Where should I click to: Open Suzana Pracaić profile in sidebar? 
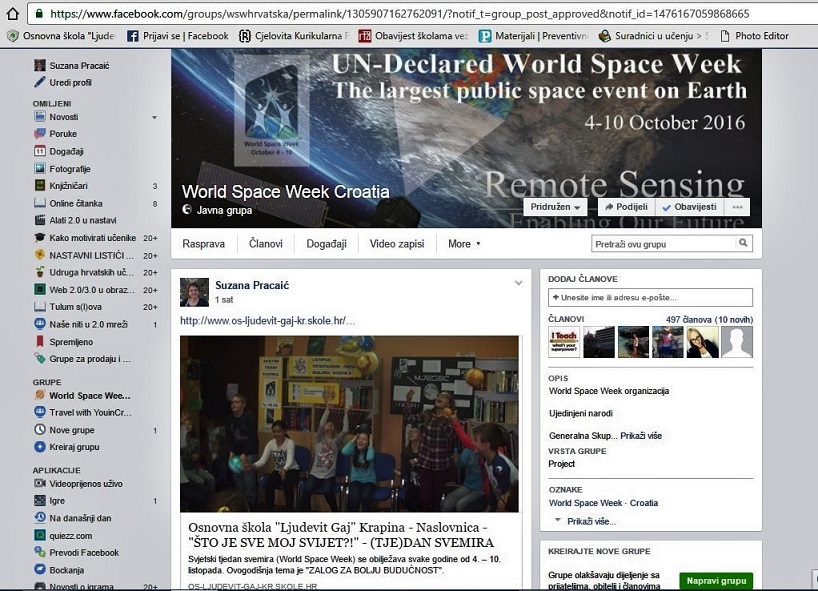click(79, 65)
